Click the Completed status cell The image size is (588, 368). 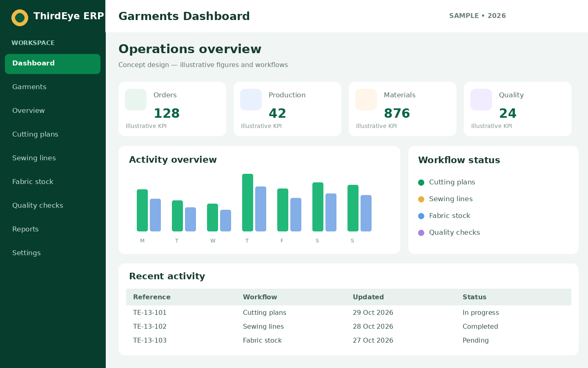(480, 327)
